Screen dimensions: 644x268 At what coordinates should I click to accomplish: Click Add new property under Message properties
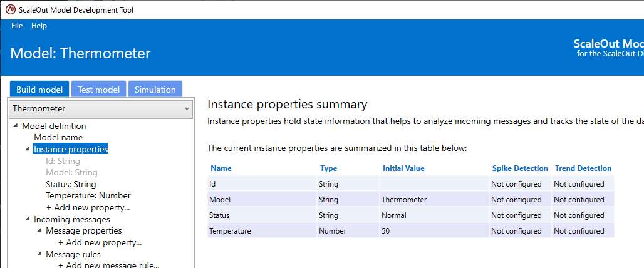click(x=100, y=243)
